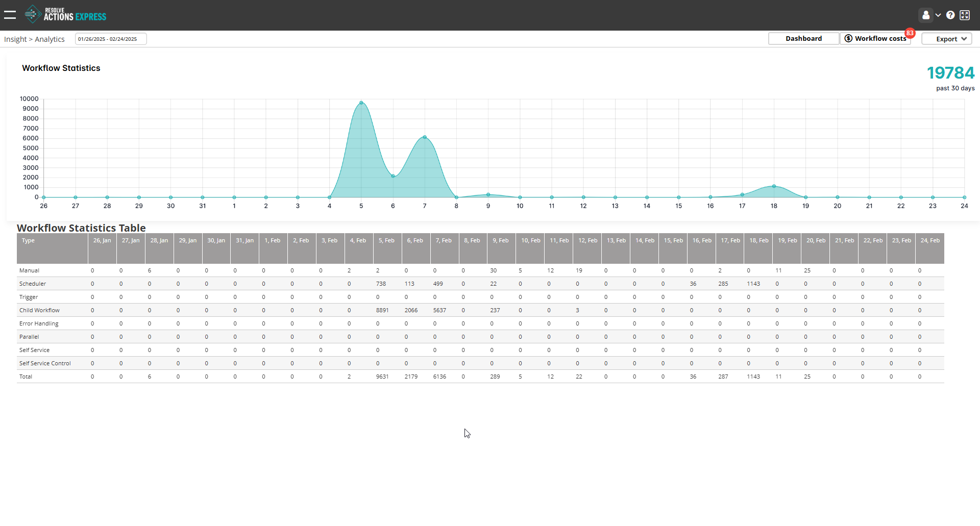Switch to the Dashboard view
The width and height of the screenshot is (980, 526).
[x=803, y=38]
